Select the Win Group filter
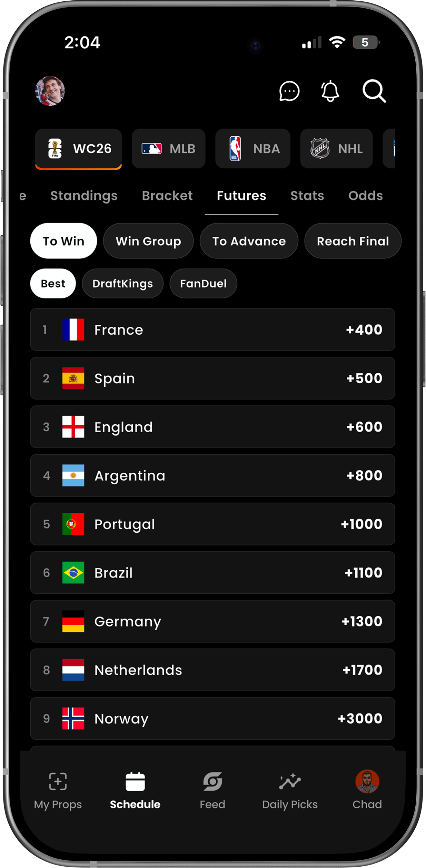 click(148, 241)
